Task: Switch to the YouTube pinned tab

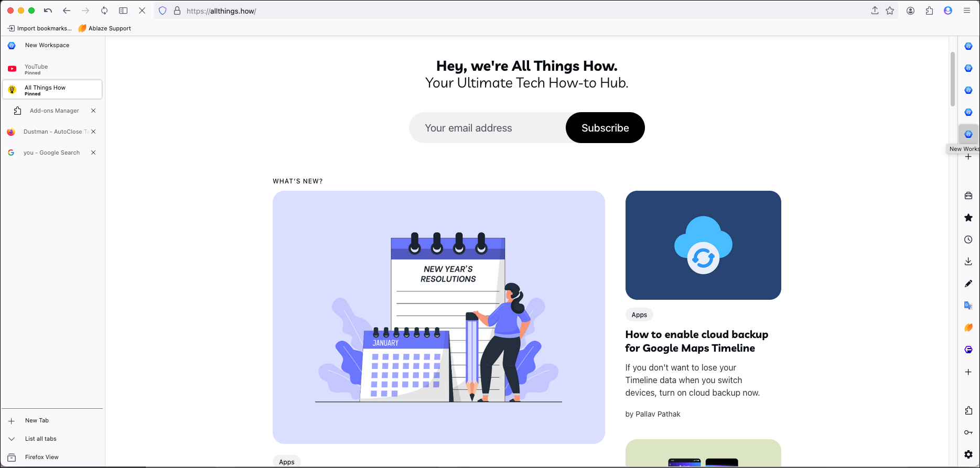Action: pyautogui.click(x=52, y=69)
